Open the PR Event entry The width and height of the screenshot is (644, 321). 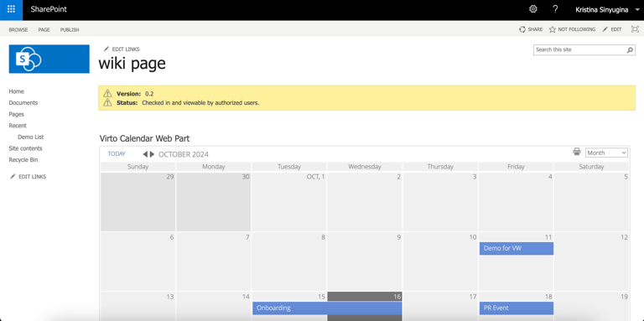pos(517,308)
